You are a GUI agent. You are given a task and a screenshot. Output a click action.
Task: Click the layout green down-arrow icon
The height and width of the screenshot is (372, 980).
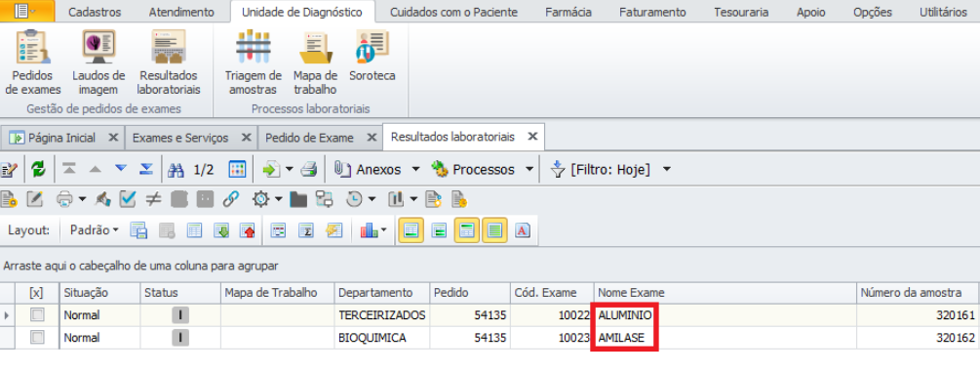(222, 230)
